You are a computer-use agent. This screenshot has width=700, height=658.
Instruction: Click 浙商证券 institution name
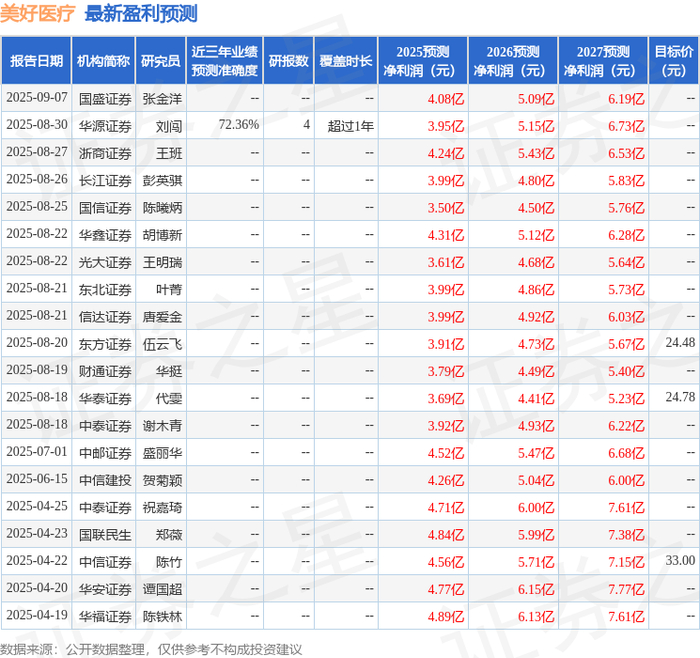[105, 153]
